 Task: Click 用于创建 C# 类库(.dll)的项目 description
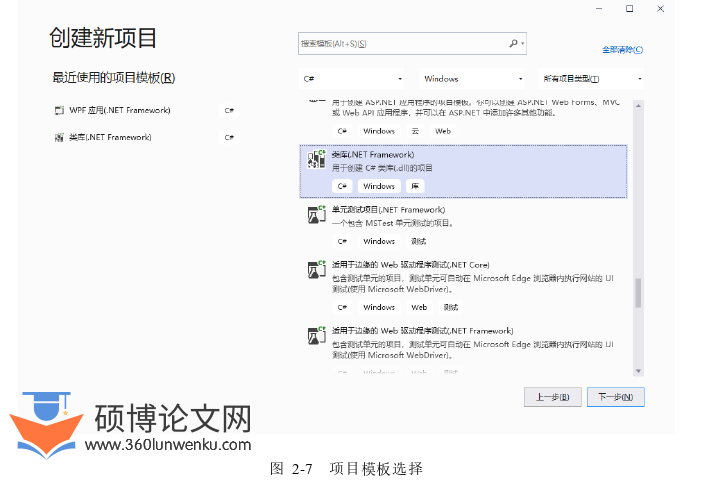click(x=382, y=168)
